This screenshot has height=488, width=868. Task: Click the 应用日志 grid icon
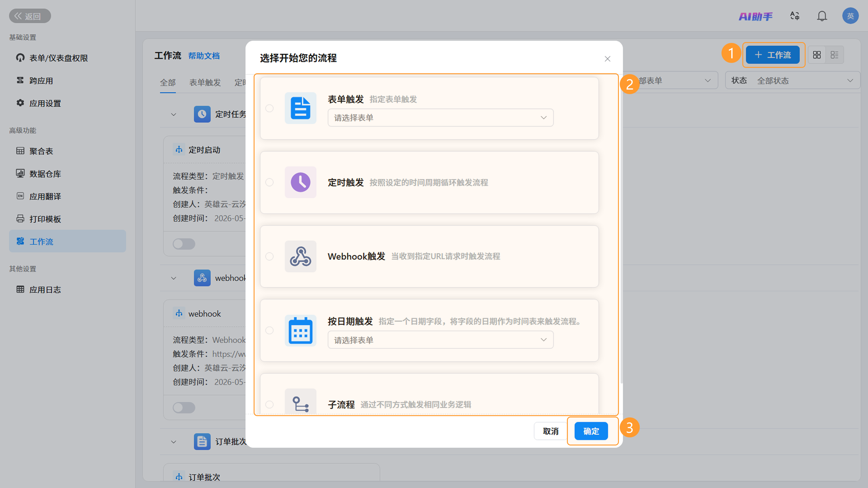point(20,289)
